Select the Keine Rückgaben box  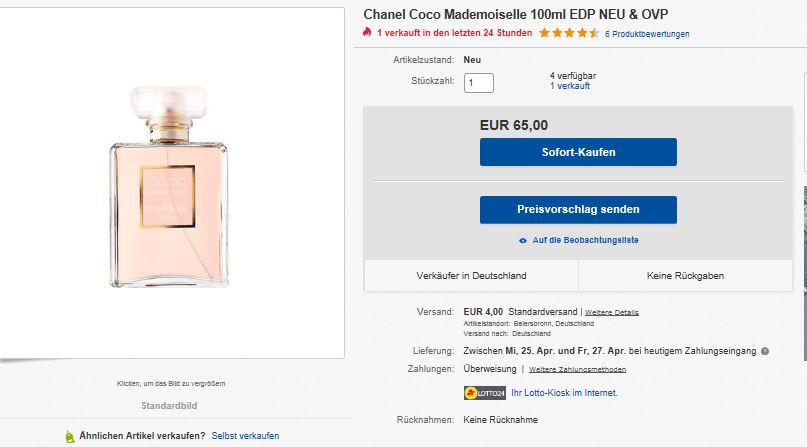[x=685, y=276]
